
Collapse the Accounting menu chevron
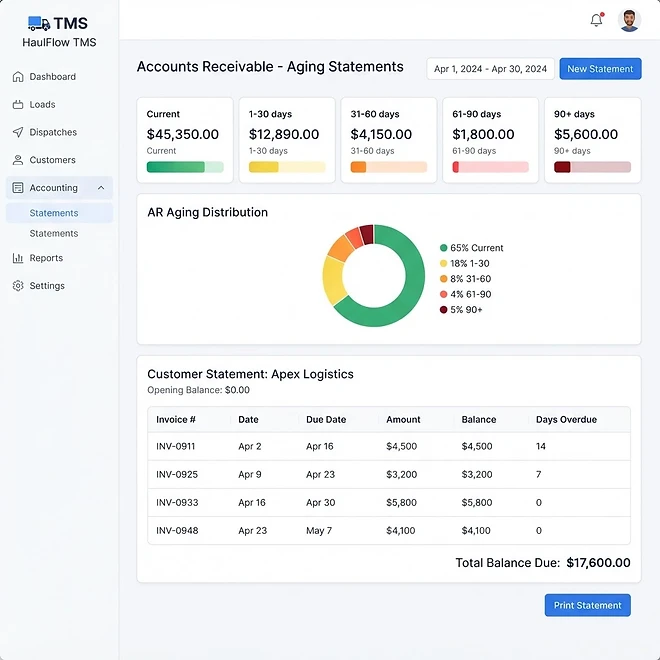pos(101,188)
